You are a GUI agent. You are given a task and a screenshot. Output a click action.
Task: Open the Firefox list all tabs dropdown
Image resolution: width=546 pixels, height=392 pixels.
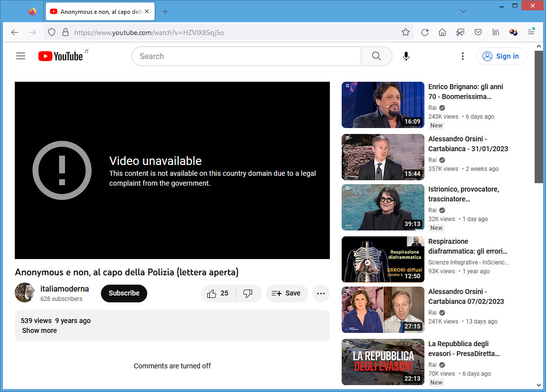[x=463, y=11]
